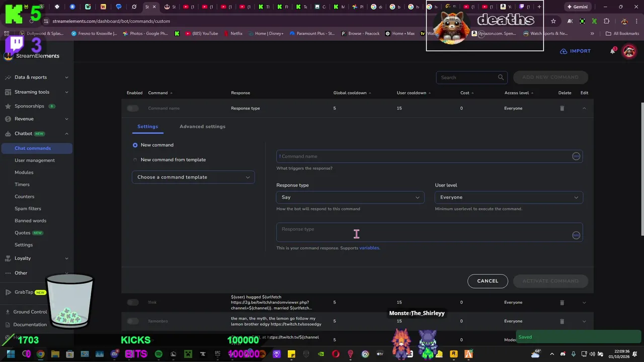Expand the !lemonbro command row

click(584, 321)
